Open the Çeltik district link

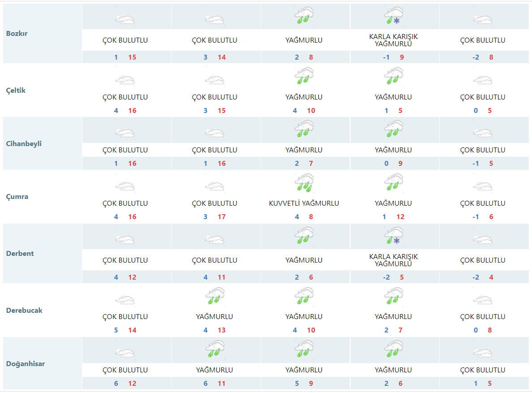click(16, 90)
